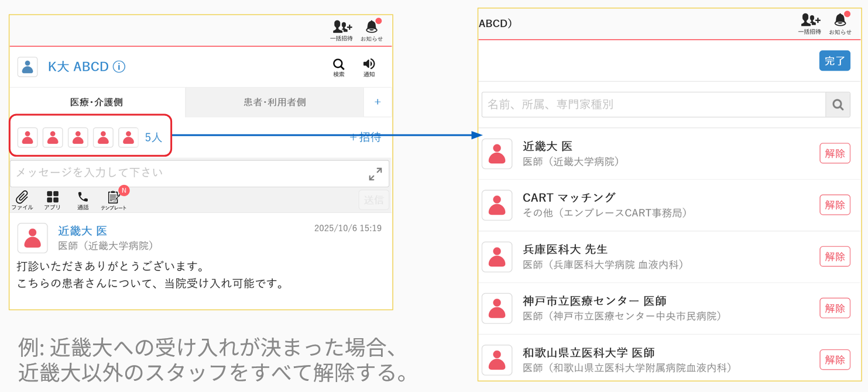The image size is (868, 392).
Task: Click the 完了 button
Action: [835, 61]
